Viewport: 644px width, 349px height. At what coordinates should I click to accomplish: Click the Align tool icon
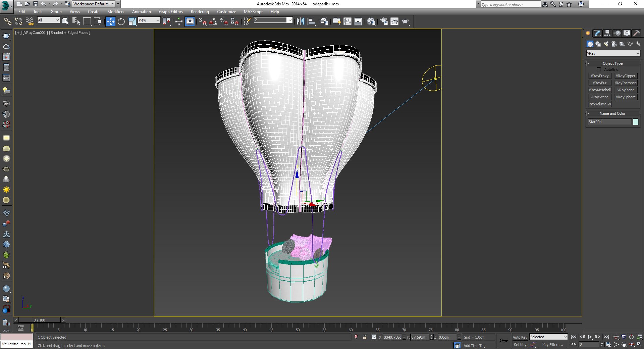click(x=311, y=21)
